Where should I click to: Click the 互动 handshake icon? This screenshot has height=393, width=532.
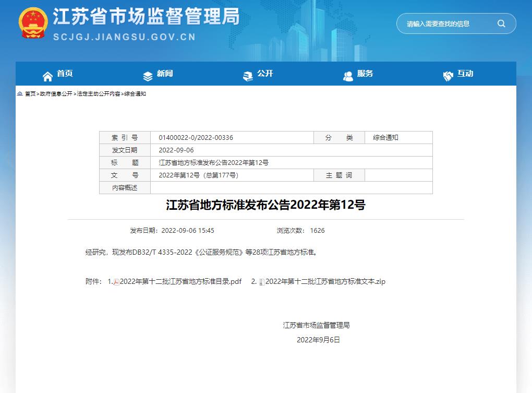(x=448, y=76)
